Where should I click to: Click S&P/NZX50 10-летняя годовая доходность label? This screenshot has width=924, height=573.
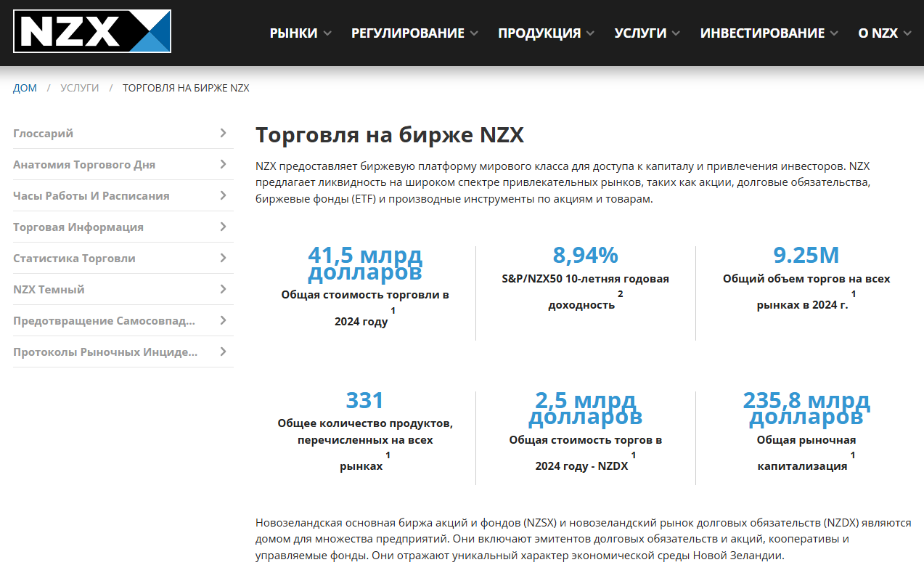(x=585, y=291)
